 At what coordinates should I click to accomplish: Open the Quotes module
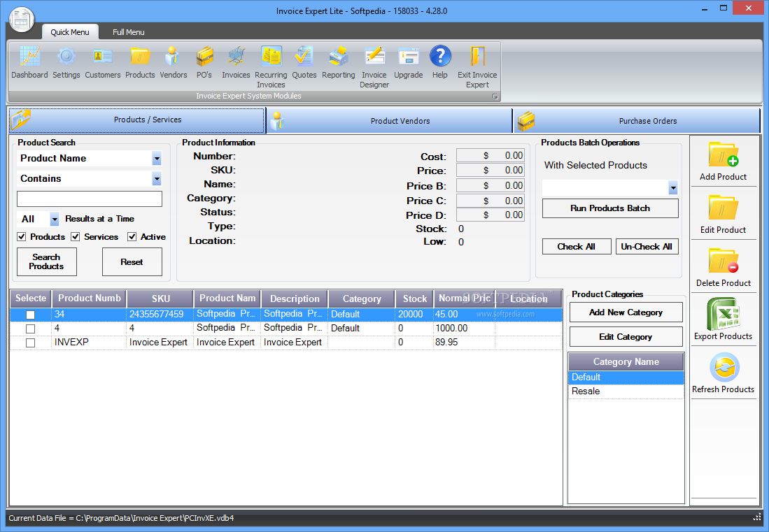[304, 62]
